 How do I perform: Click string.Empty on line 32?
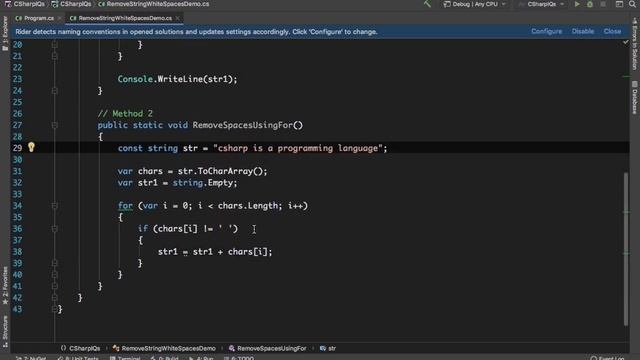click(x=202, y=182)
